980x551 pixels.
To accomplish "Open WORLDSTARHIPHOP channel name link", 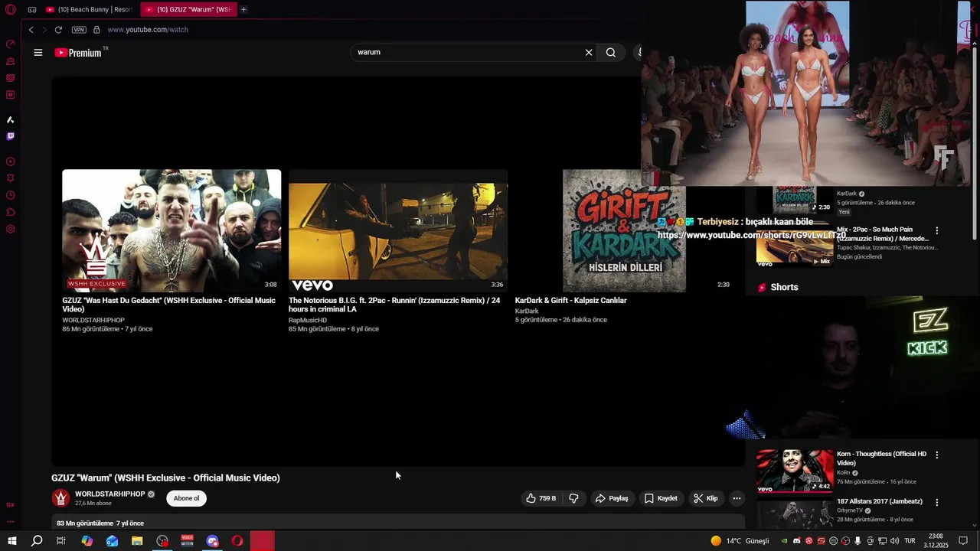I will [109, 494].
